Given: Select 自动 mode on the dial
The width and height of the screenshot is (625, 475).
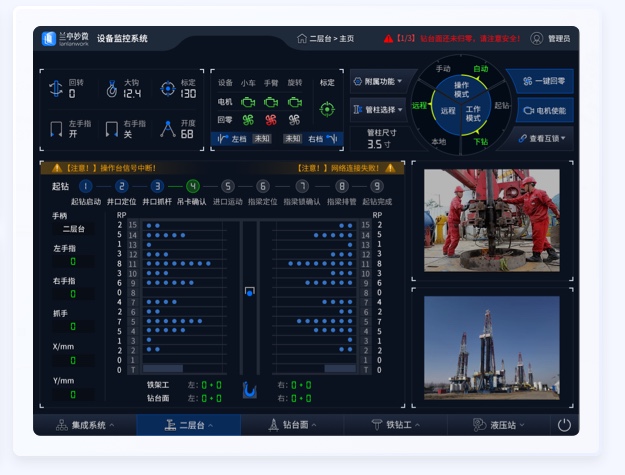Looking at the screenshot, I should point(481,69).
